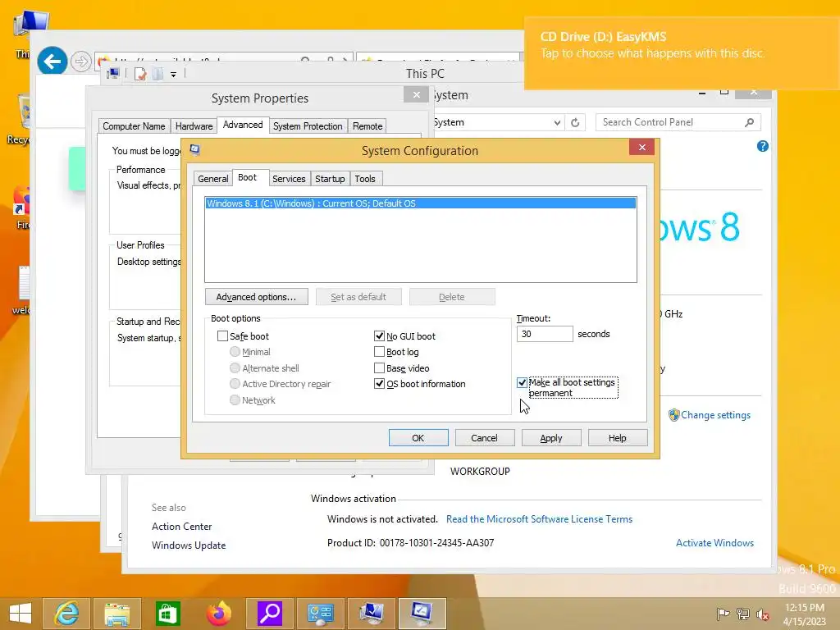Select the Minimal radio option

[x=235, y=352]
